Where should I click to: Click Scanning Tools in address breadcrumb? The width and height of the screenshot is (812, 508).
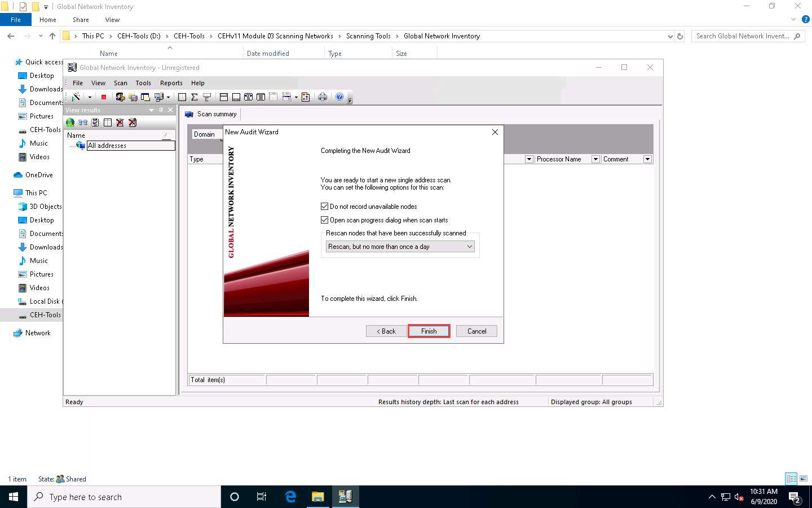368,36
